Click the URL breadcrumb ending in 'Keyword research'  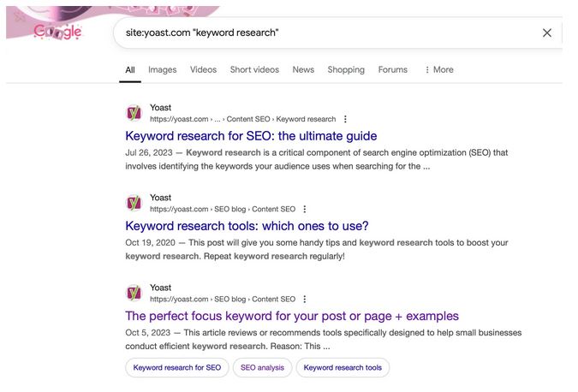coord(242,119)
